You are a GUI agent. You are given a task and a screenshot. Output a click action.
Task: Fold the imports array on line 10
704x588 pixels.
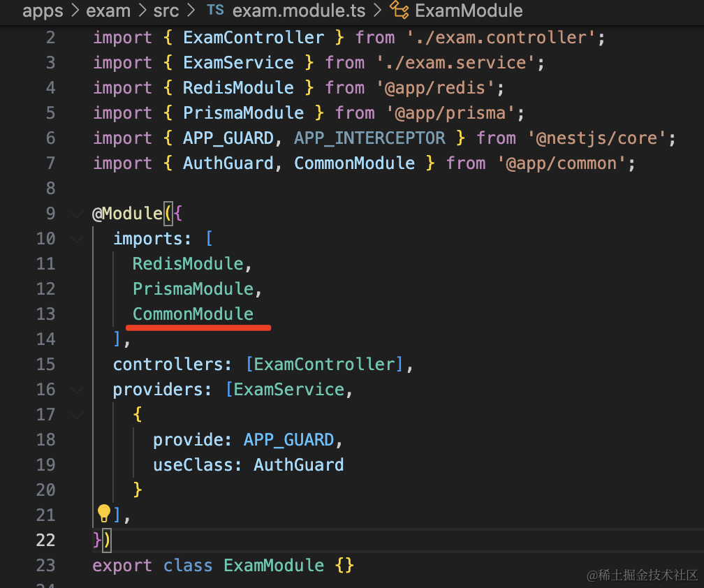[77, 239]
